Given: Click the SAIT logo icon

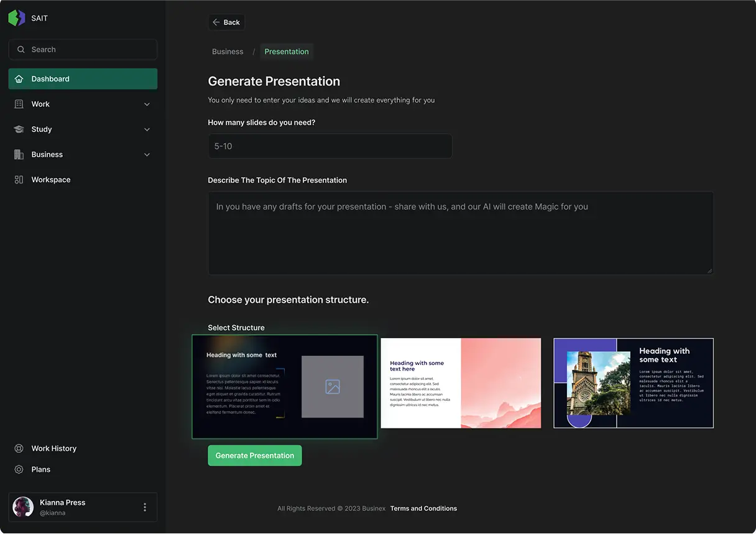Looking at the screenshot, I should 17,18.
